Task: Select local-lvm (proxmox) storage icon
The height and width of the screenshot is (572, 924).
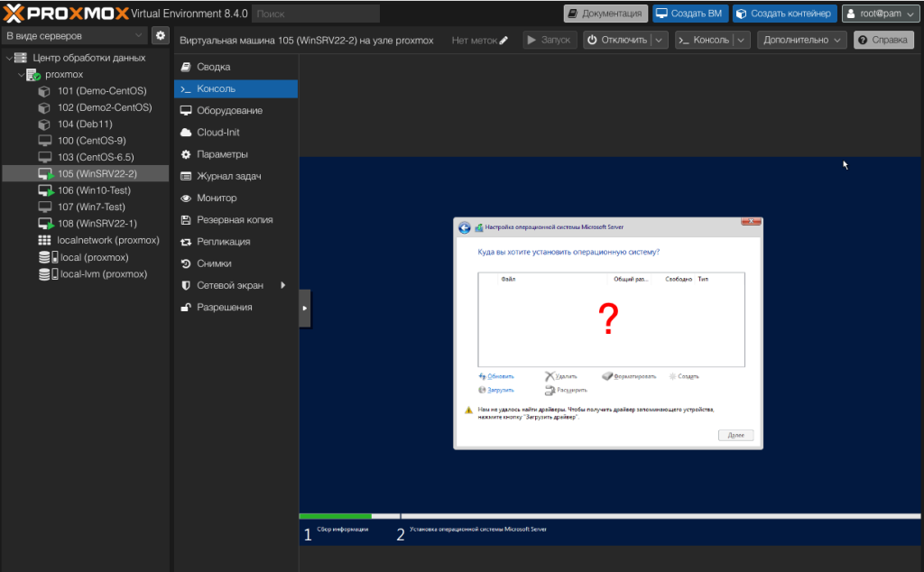Action: (44, 274)
